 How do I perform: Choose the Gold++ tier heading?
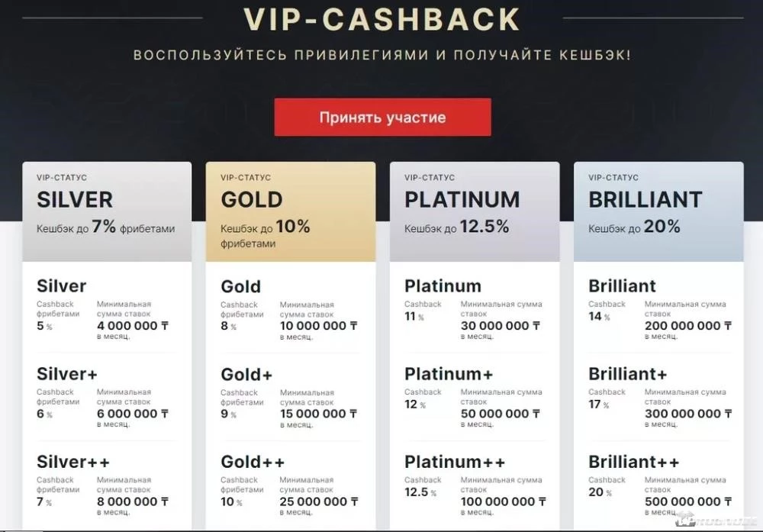click(253, 462)
